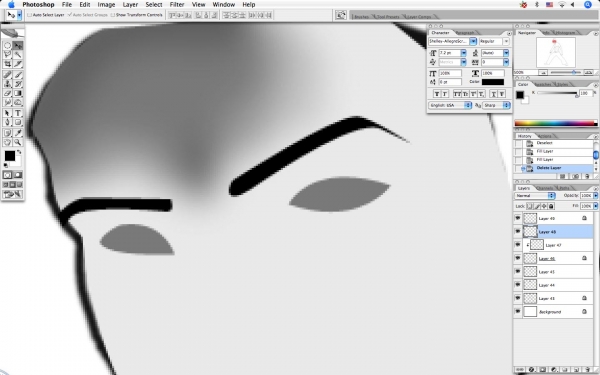Open the font size dropdown

(463, 53)
